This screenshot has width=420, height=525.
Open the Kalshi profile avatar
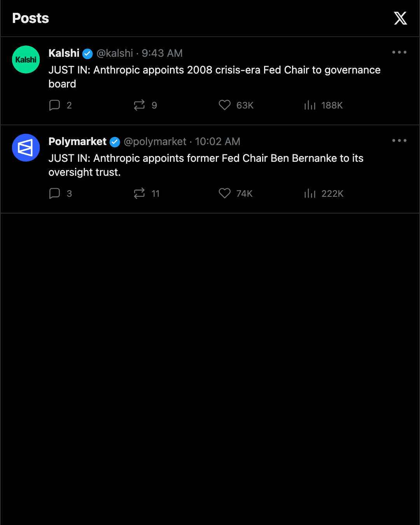[x=26, y=59]
